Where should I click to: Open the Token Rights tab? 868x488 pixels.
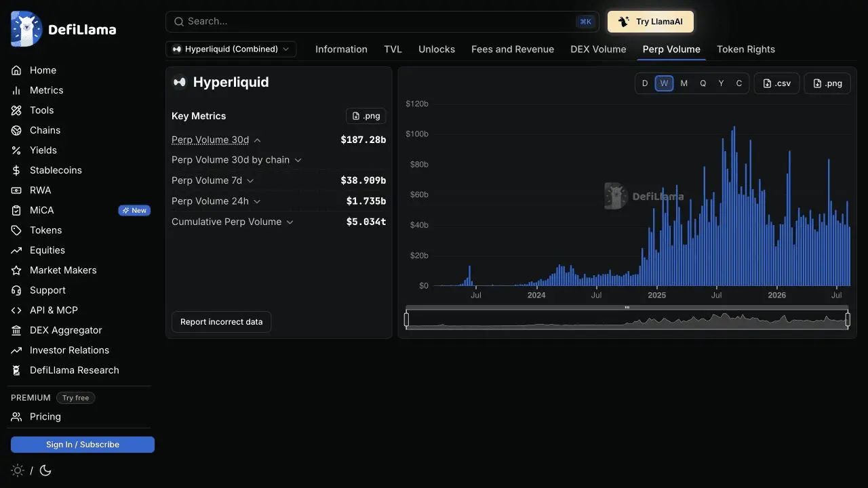[746, 49]
